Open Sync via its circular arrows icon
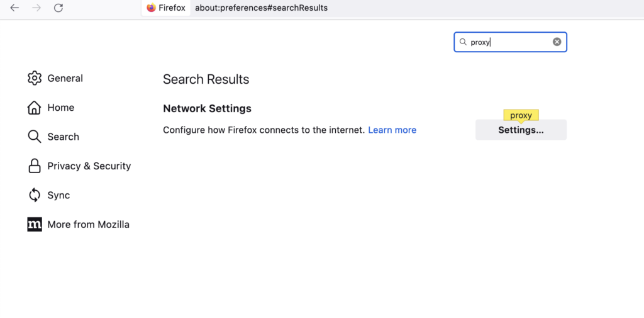Viewport: 644px width, 318px height. point(35,195)
